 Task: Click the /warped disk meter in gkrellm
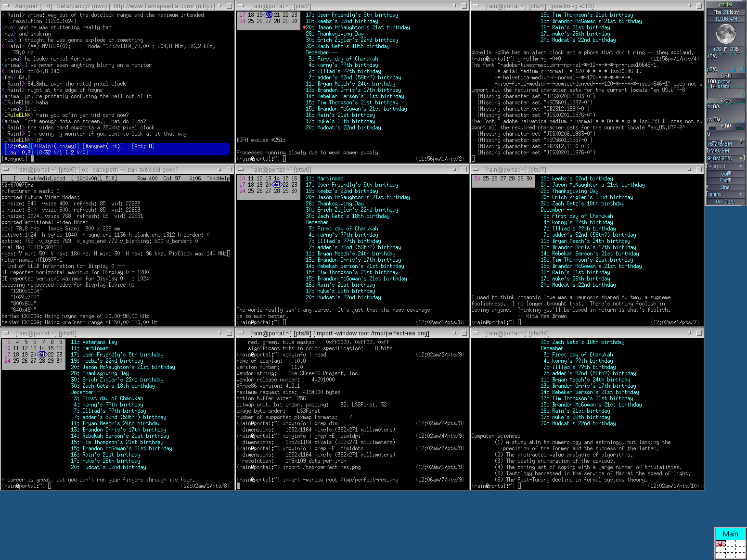point(725,166)
